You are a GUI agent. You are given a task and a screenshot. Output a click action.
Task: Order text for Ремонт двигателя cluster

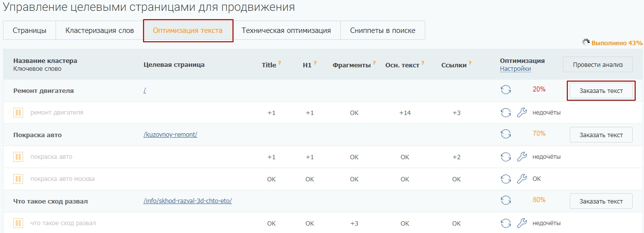tap(601, 91)
